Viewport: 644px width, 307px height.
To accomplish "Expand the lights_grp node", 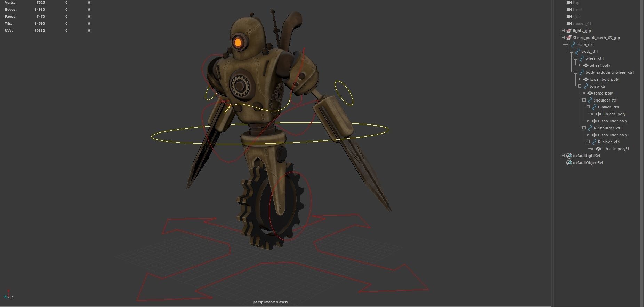I will 563,31.
